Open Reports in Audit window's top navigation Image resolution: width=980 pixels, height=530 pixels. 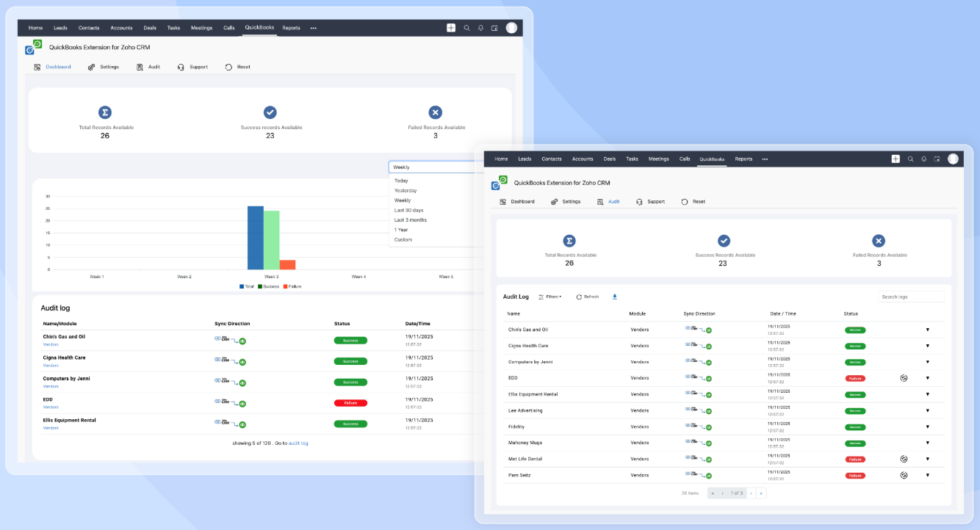(743, 159)
